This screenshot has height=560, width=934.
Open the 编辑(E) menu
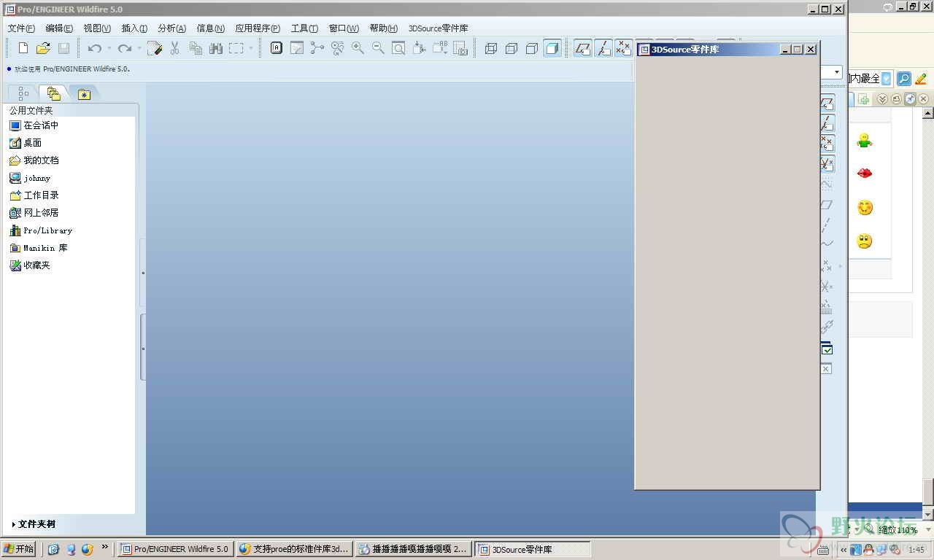59,28
